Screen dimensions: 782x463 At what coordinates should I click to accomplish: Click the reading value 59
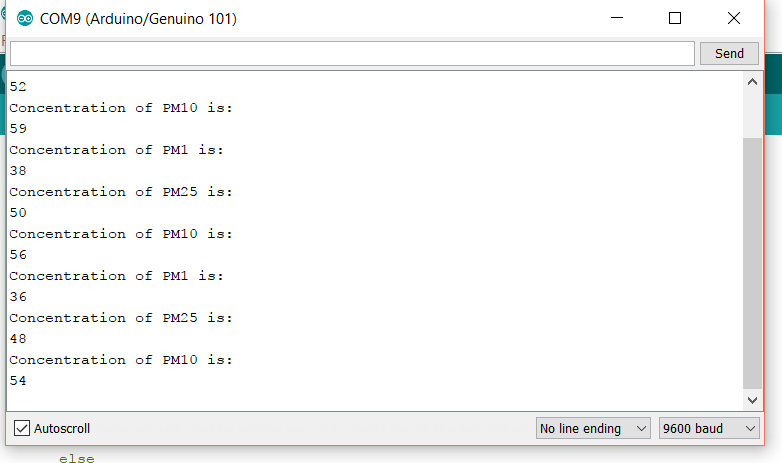(18, 129)
